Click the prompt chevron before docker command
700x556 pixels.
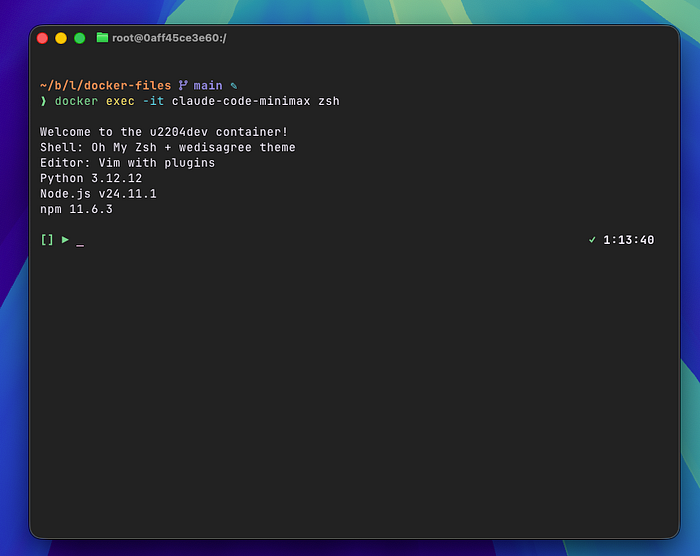43,101
